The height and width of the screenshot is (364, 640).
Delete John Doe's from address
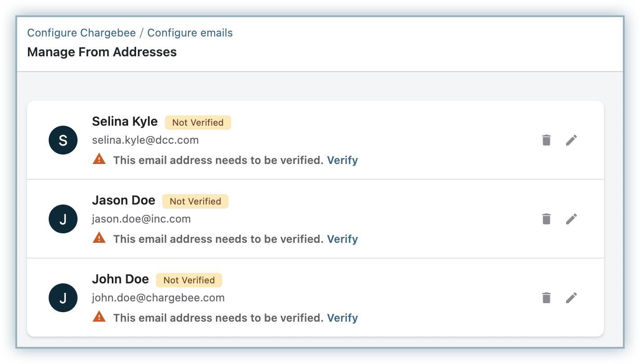[546, 298]
